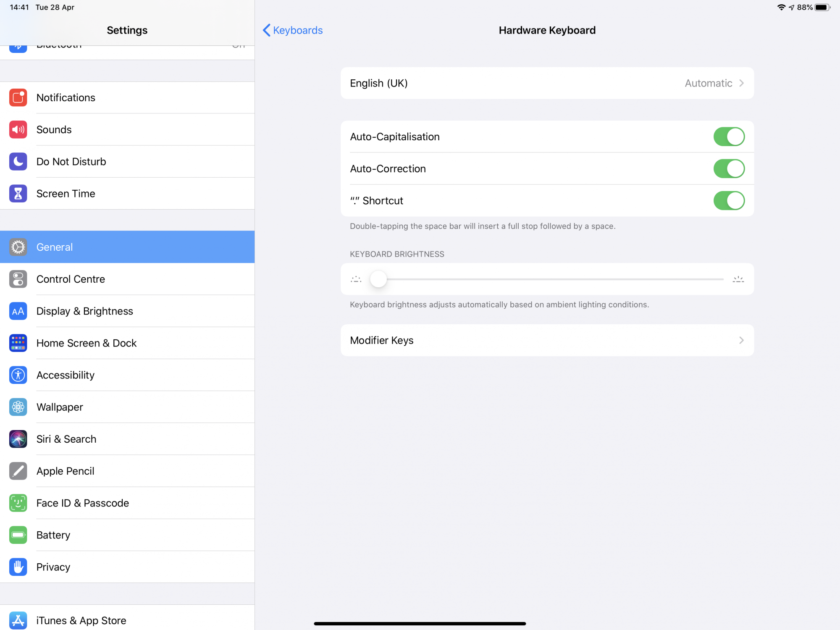Open Wallpaper settings from sidebar
The height and width of the screenshot is (630, 840).
(x=60, y=407)
